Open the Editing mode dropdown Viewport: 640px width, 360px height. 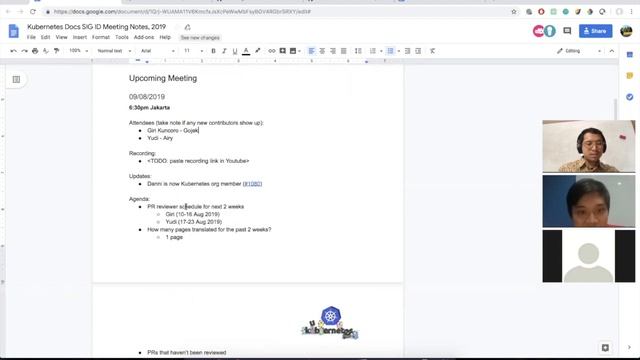(579, 51)
